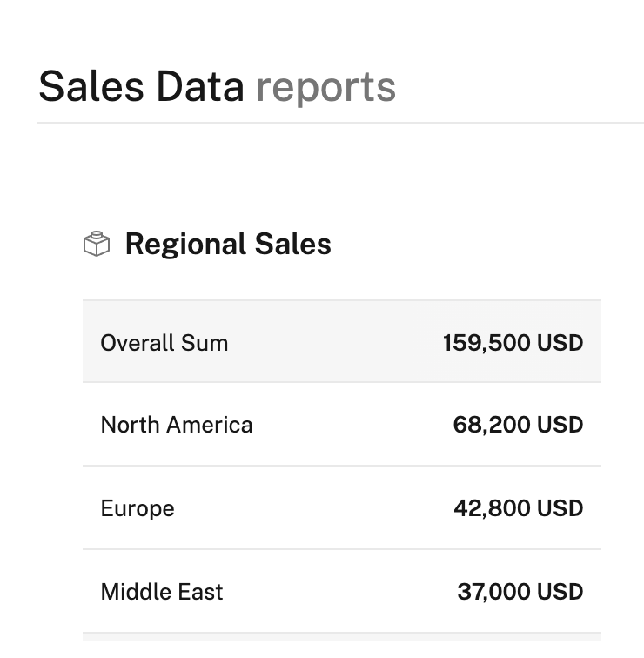This screenshot has width=644, height=658.
Task: Click the gray 'reports' subtitle text
Action: 325,87
